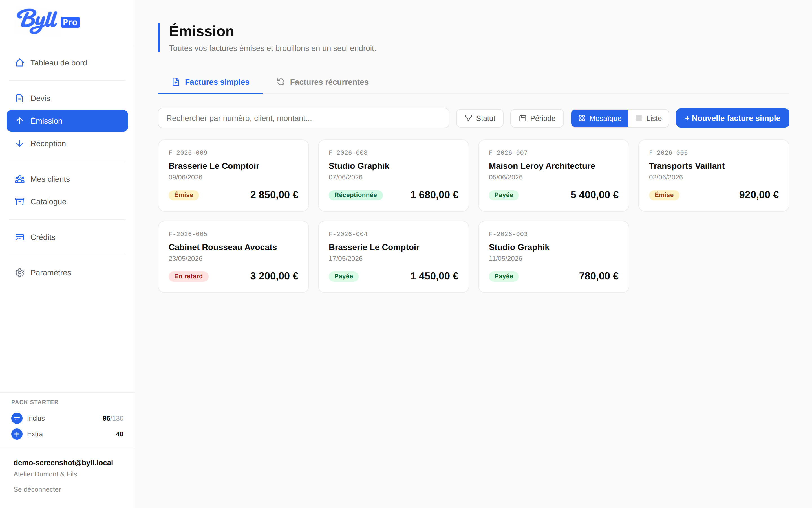Click the people icon for Mes clients
The height and width of the screenshot is (508, 812).
(20, 179)
